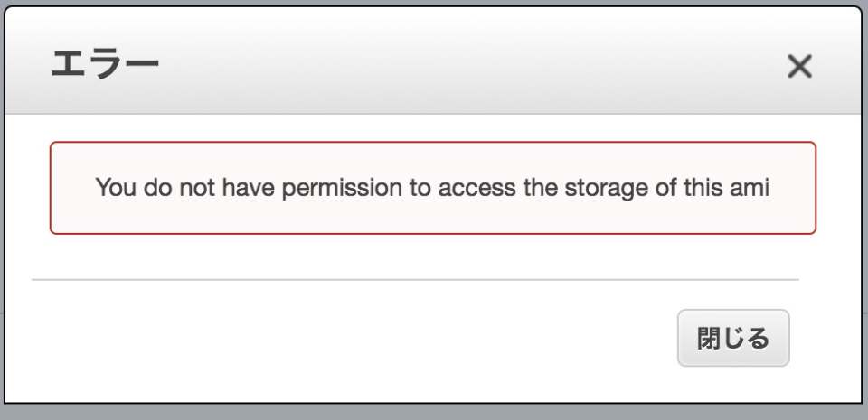Click the エラー dialog title

click(x=105, y=65)
